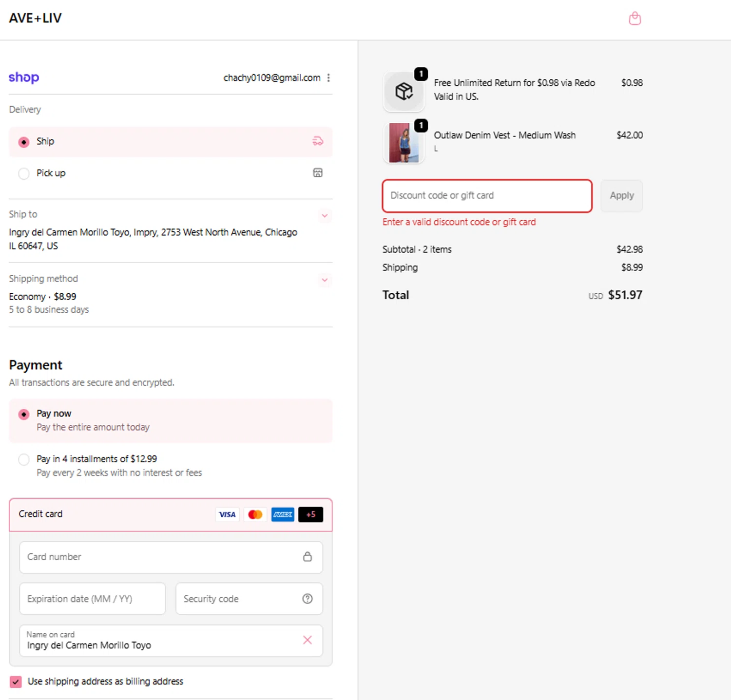This screenshot has width=731, height=700.
Task: Click the Apply discount button
Action: tap(621, 196)
